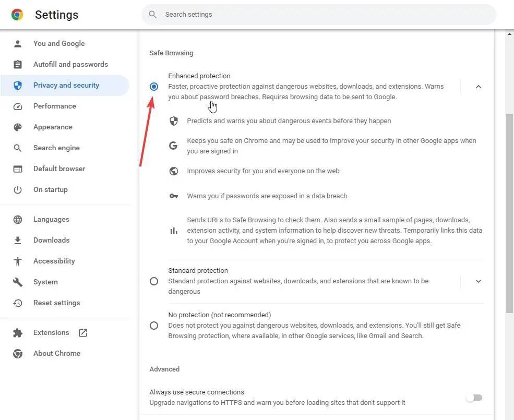Click the Downloads arrow icon
This screenshot has height=420, width=514.
tap(18, 241)
